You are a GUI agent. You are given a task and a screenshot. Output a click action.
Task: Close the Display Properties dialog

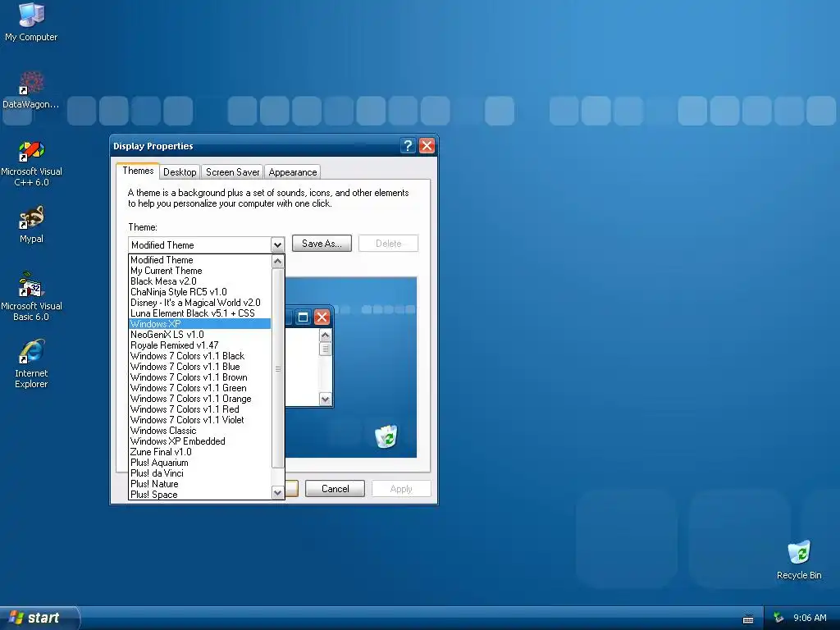pyautogui.click(x=427, y=146)
